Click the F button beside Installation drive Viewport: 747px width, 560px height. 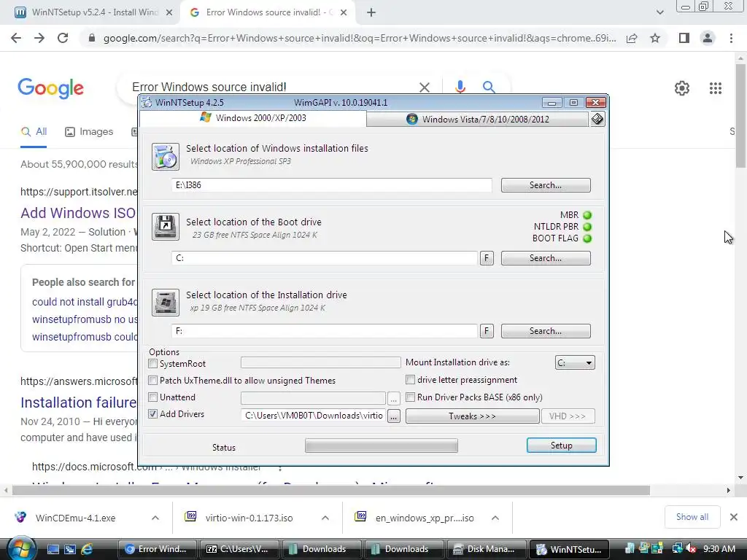pyautogui.click(x=487, y=331)
